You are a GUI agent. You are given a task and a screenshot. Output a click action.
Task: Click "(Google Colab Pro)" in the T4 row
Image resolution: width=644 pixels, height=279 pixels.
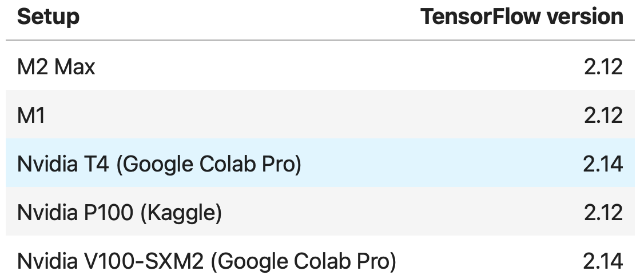208,165
